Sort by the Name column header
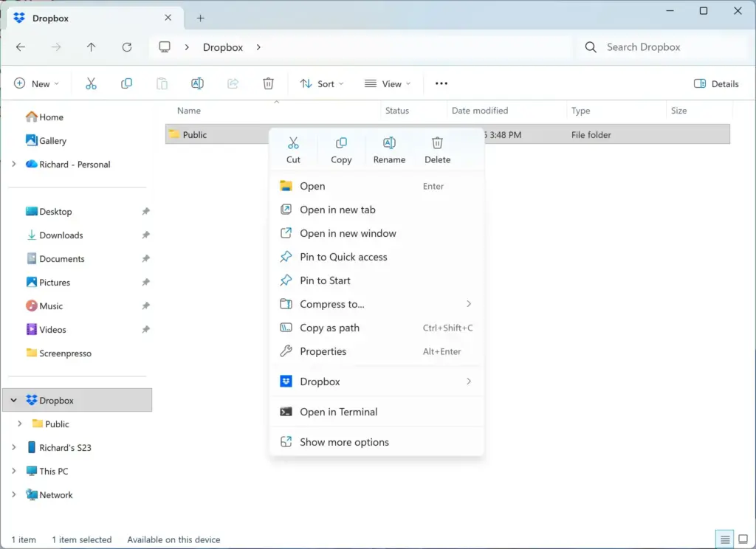 [188, 111]
